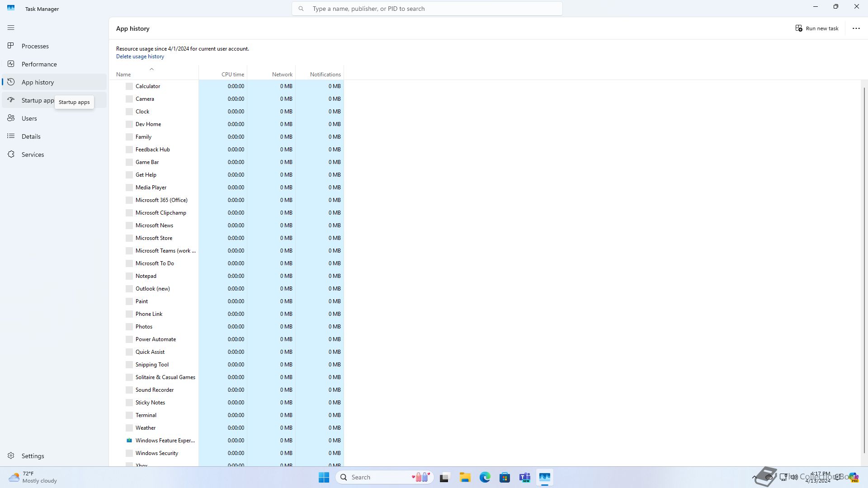Switch to the Processes tab
Screen dimensions: 868x488
54,46
